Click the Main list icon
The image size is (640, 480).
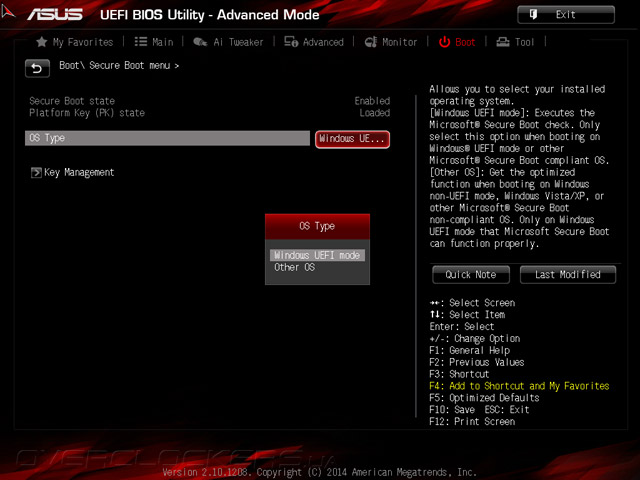click(x=141, y=42)
